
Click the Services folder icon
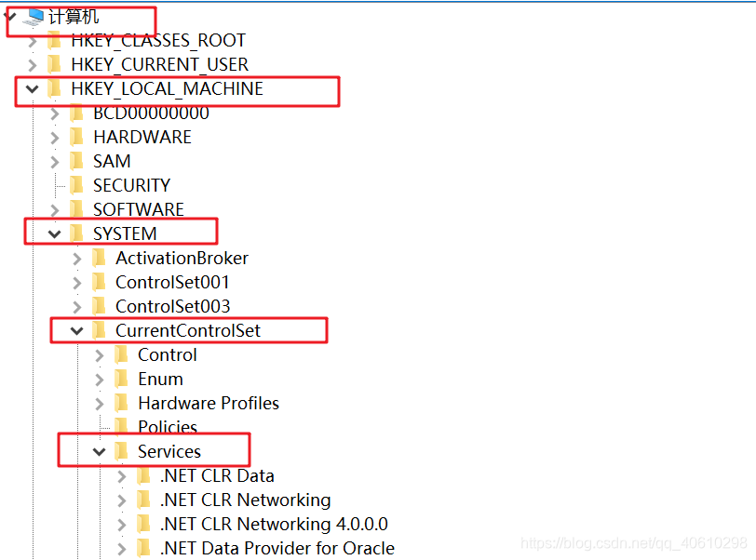pyautogui.click(x=121, y=451)
